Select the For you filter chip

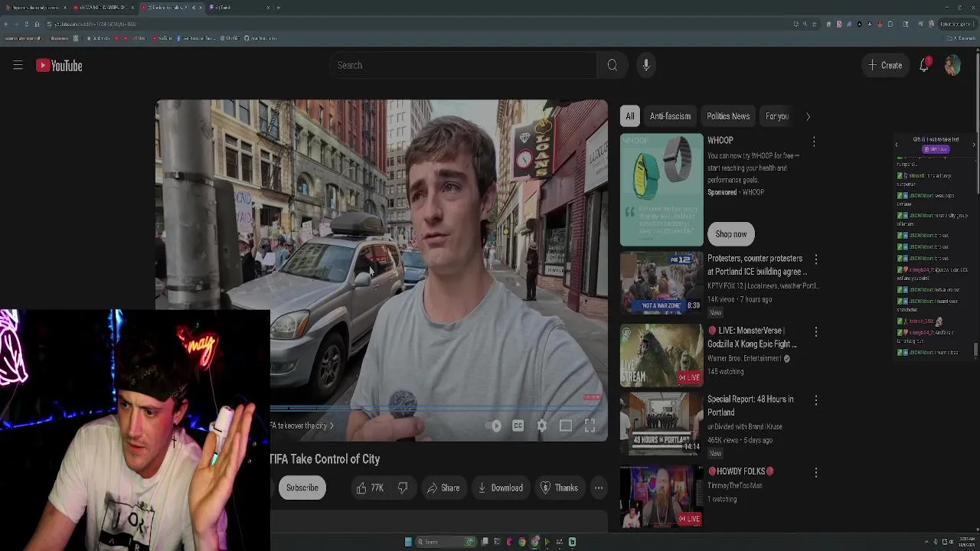[x=776, y=116]
